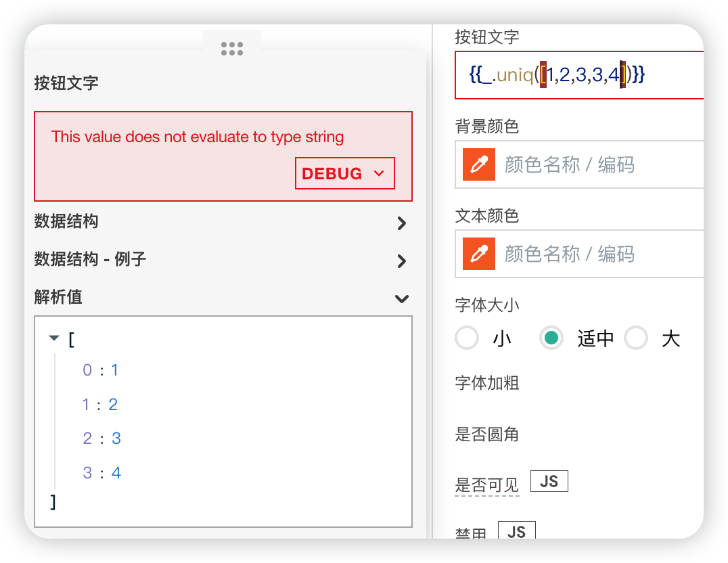728x563 pixels.
Task: Expand the 数据结构 section
Action: pyautogui.click(x=402, y=223)
